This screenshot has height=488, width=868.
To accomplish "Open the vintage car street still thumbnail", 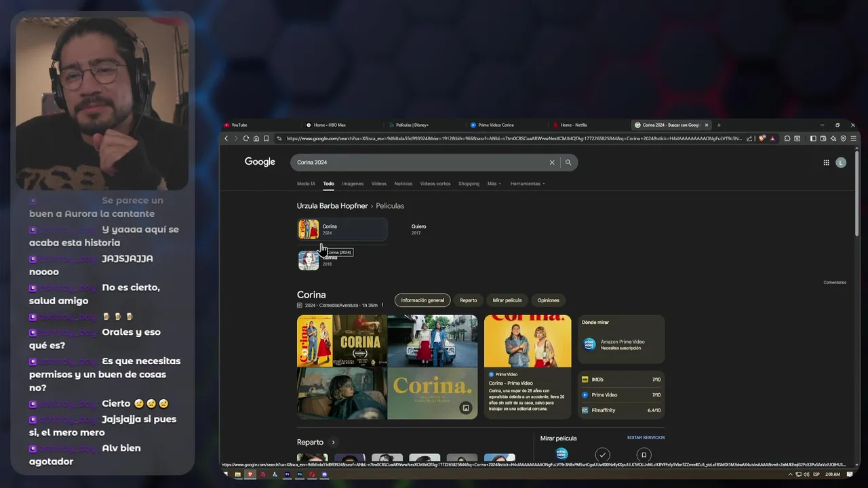I will point(433,341).
